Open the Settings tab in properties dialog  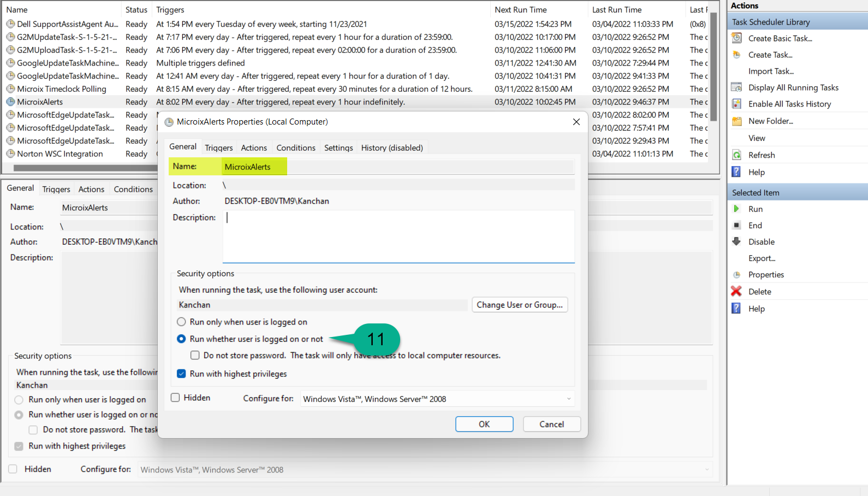coord(338,147)
